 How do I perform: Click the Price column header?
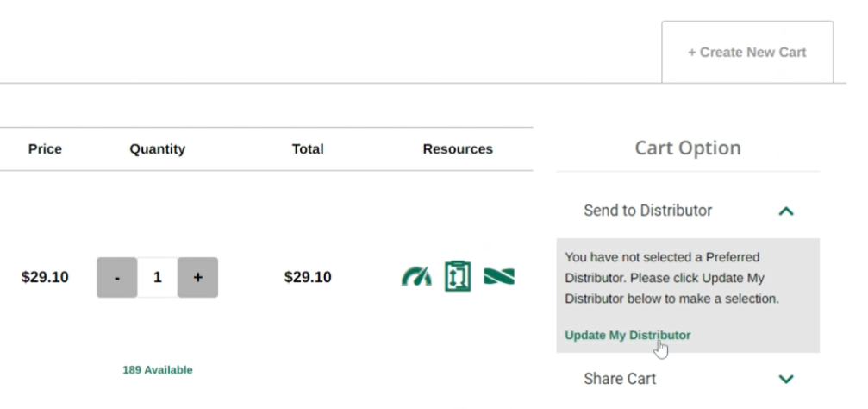(x=45, y=149)
